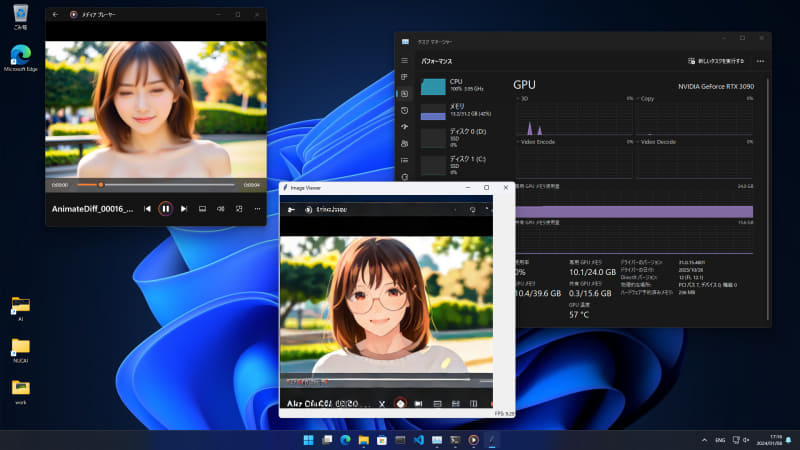Viewport: 800px width, 450px height.
Task: Open subtitles and cast options in Media Player
Action: (x=202, y=209)
